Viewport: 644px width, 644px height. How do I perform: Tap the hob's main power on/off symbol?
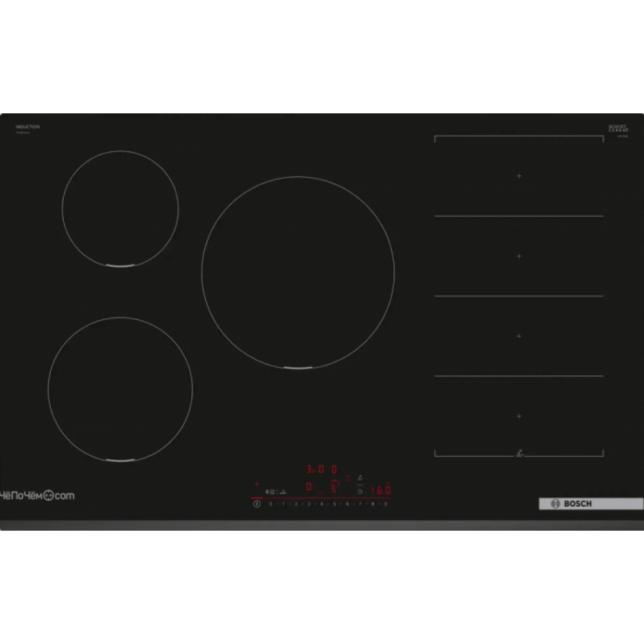257,504
